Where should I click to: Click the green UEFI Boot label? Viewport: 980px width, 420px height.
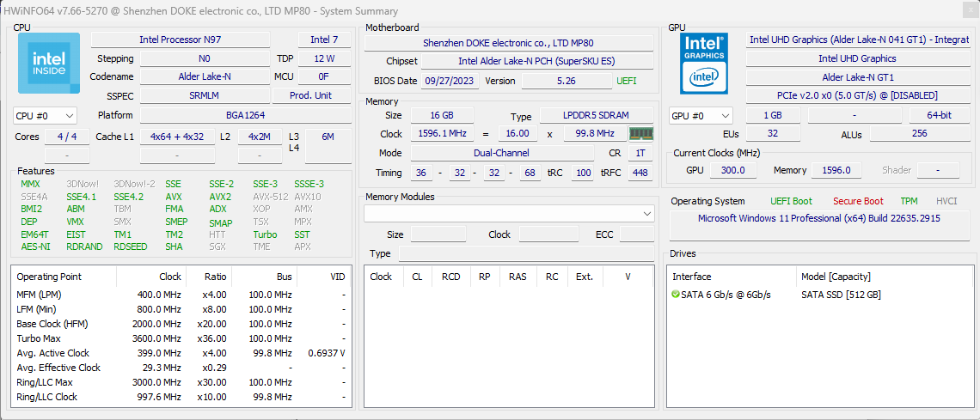[791, 201]
